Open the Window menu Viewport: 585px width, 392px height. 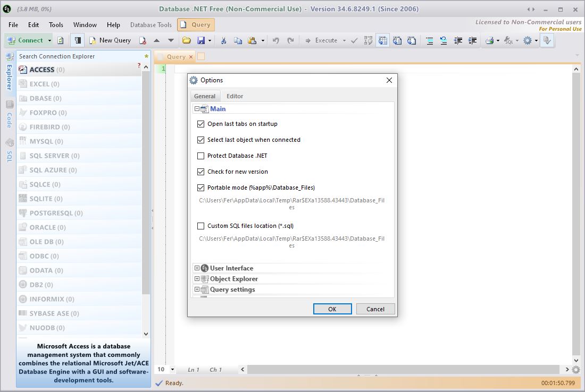[85, 24]
